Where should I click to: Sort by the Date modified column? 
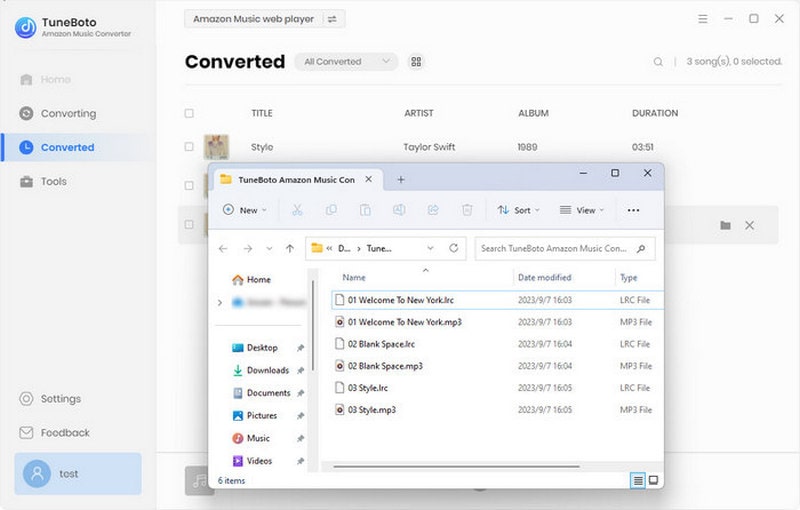[544, 277]
